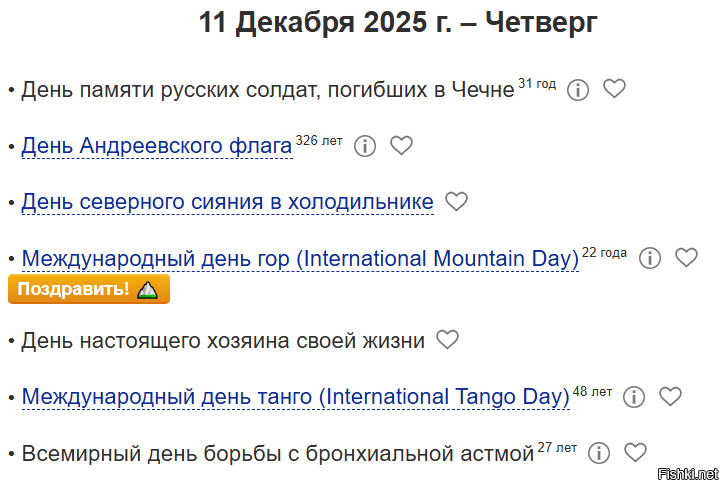
Task: Open info icon next to День Андреевского флага
Action: click(365, 146)
